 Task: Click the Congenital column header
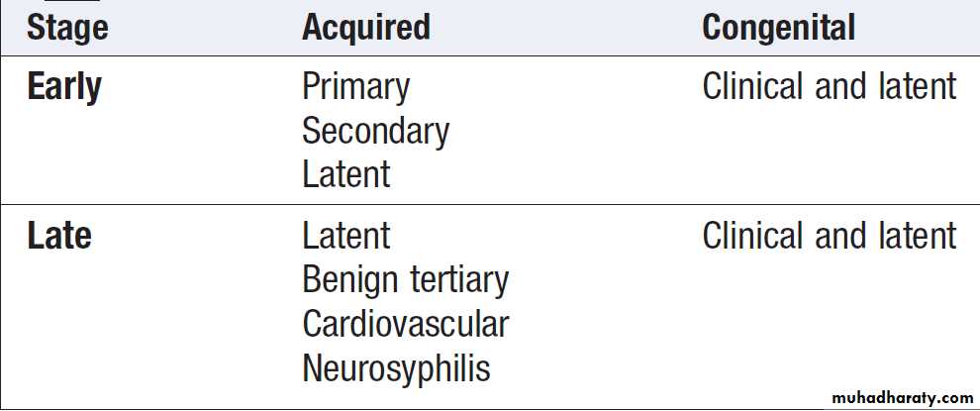(778, 27)
